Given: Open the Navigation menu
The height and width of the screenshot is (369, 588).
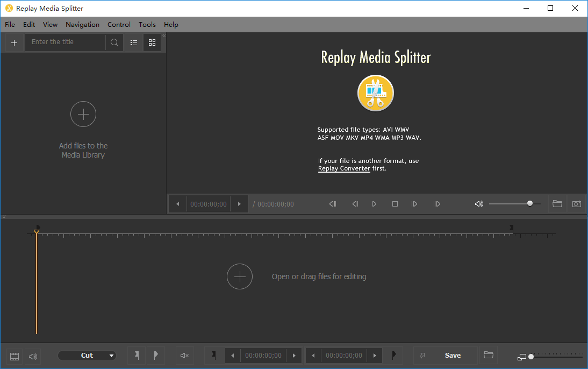Looking at the screenshot, I should (82, 25).
